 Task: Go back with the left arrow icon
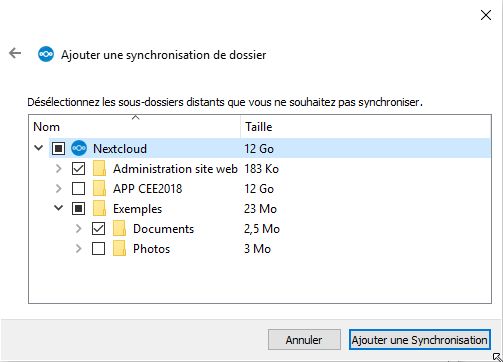(15, 53)
